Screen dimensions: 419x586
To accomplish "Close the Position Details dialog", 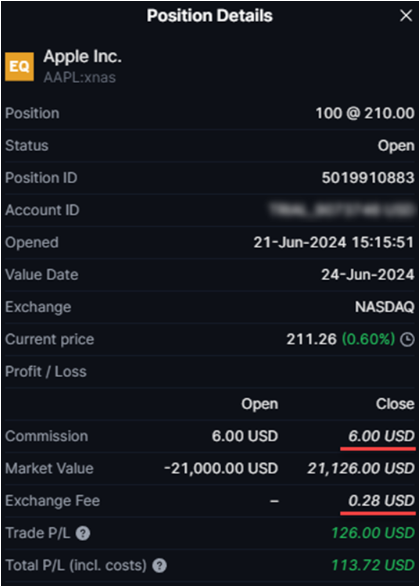I will [406, 16].
